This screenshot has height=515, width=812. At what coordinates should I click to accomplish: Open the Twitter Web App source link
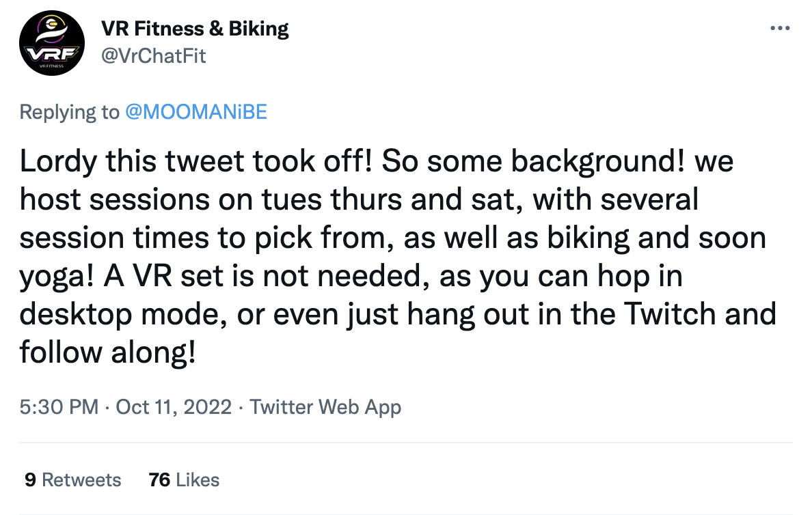pos(325,407)
